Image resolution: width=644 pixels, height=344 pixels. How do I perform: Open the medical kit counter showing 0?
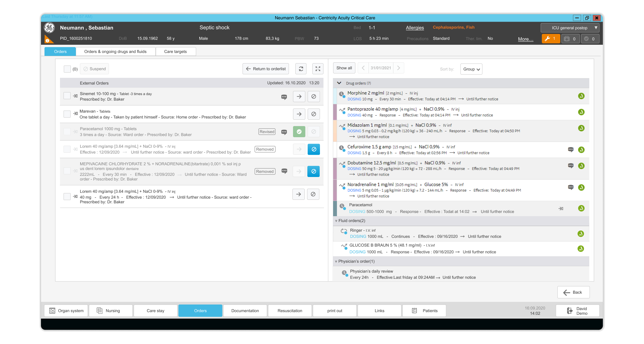coord(571,39)
